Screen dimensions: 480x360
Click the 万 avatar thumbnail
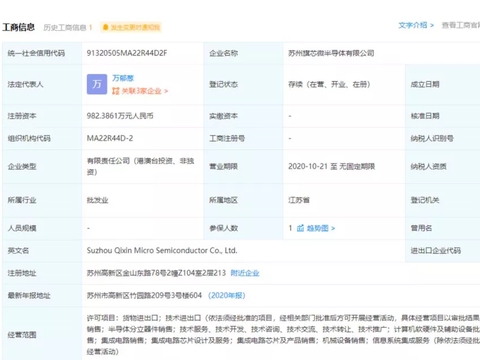pos(97,84)
